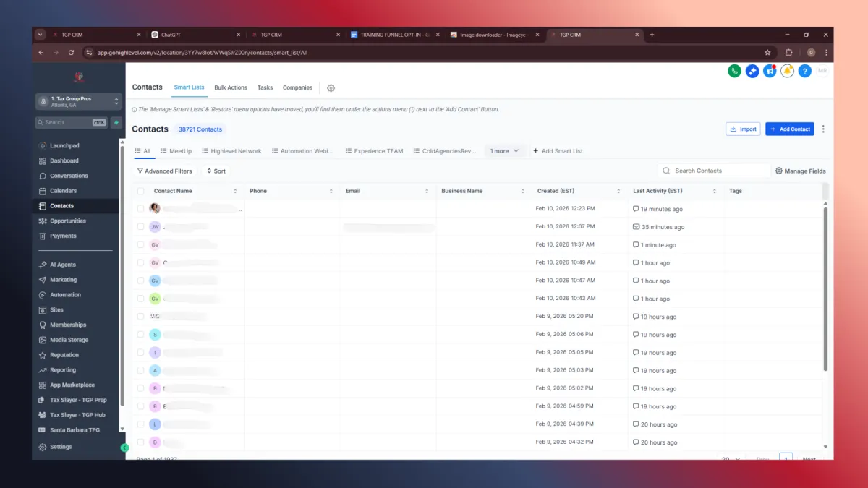Image resolution: width=868 pixels, height=488 pixels.
Task: Click the Created (EST) column sort arrows
Action: (618, 191)
